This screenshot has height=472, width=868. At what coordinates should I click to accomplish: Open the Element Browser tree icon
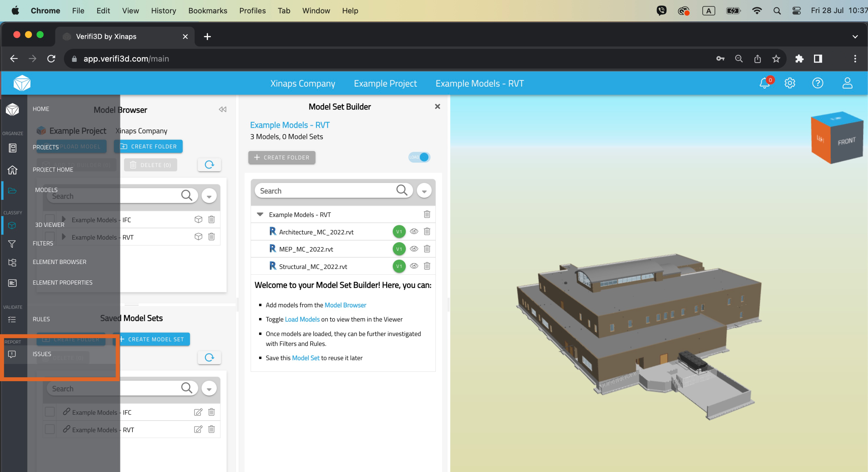(x=12, y=262)
